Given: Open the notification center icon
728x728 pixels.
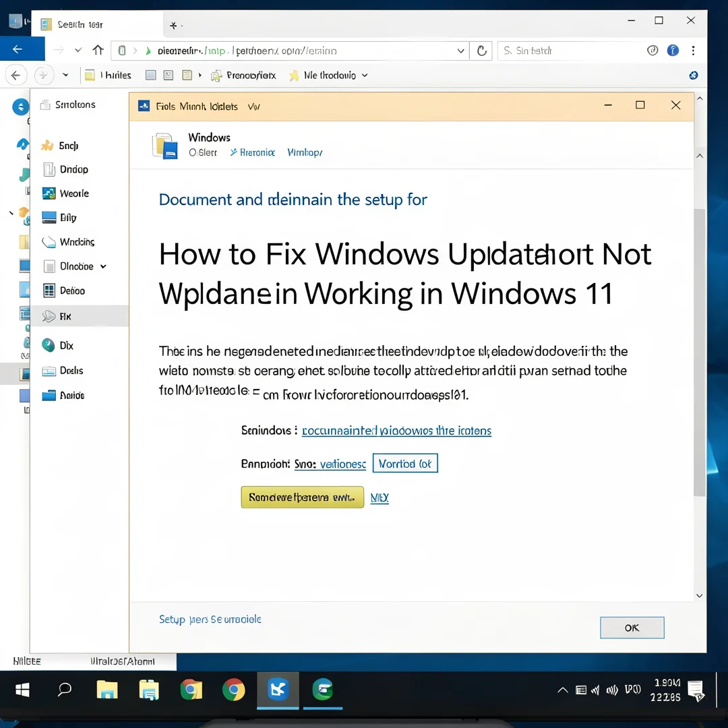Looking at the screenshot, I should (x=696, y=690).
